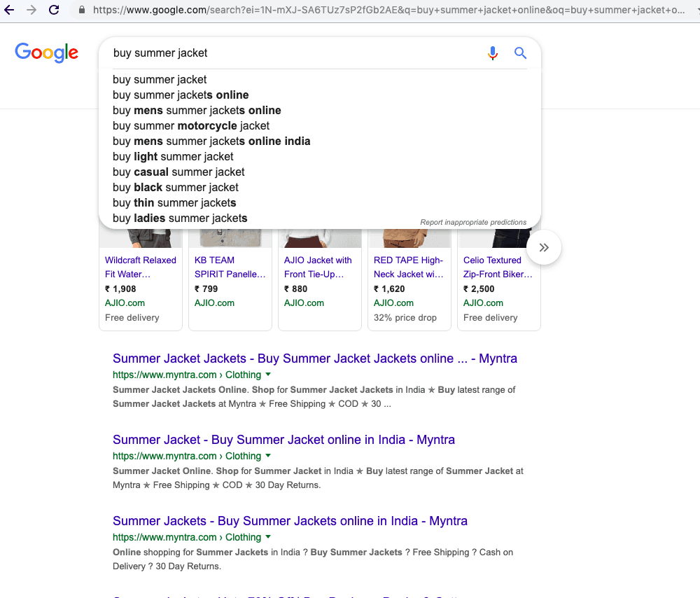This screenshot has width=700, height=598.
Task: Expand dropdown arrow of first Myntra result URL
Action: pyautogui.click(x=268, y=374)
